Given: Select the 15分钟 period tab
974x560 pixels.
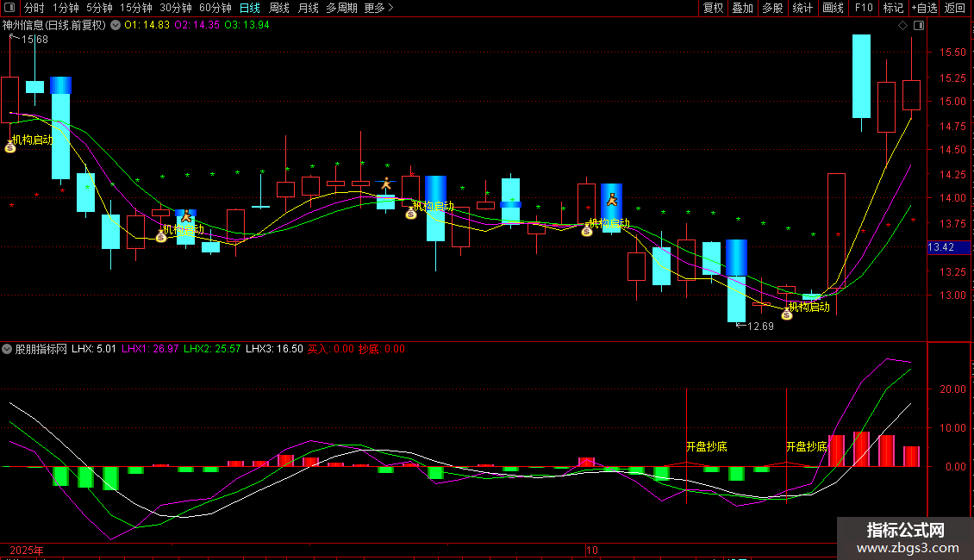Looking at the screenshot, I should click(x=136, y=8).
